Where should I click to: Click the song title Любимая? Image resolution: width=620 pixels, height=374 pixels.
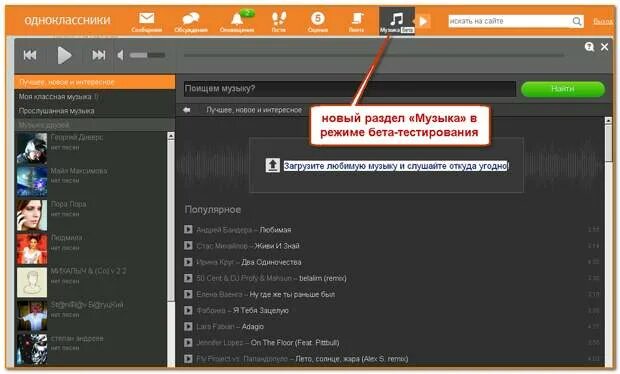(275, 230)
